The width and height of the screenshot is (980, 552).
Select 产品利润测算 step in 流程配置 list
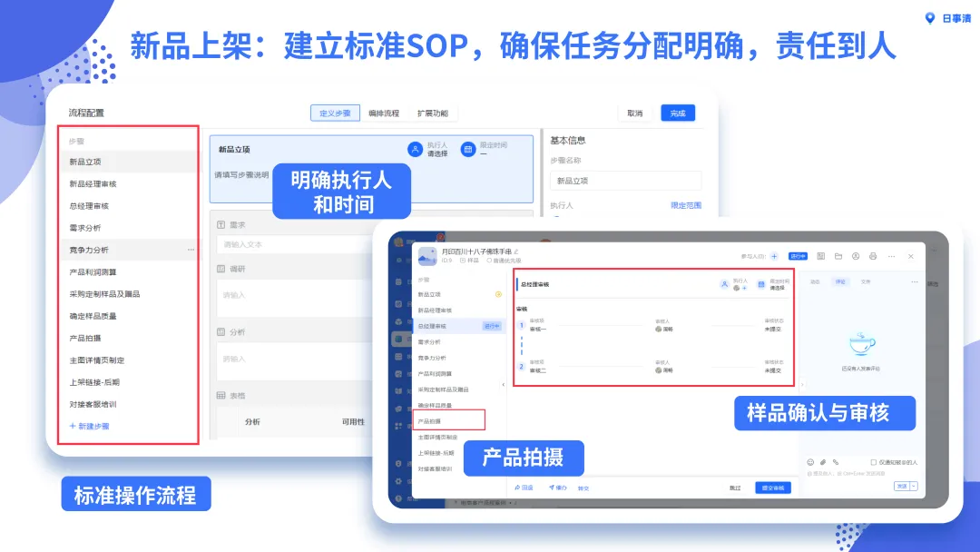tap(128, 272)
